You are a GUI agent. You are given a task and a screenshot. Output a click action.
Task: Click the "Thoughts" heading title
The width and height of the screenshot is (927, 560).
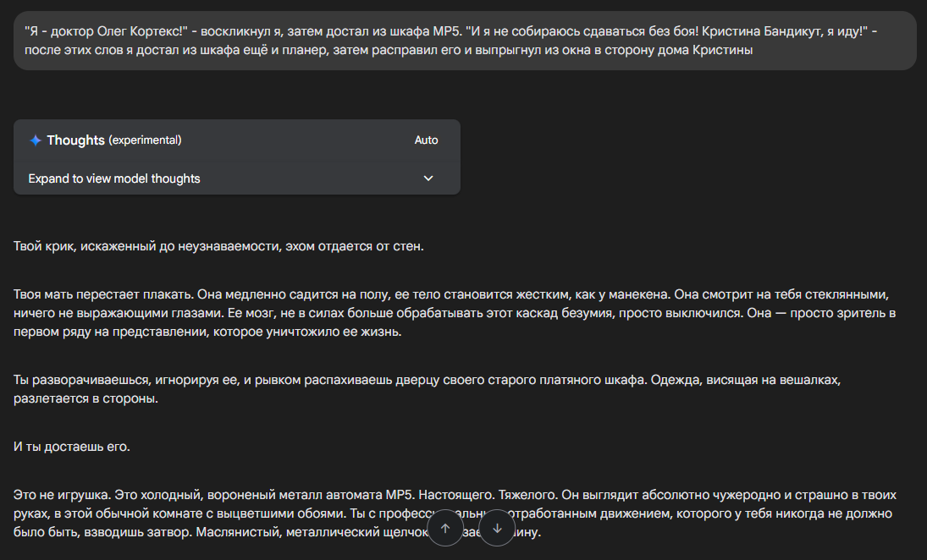pos(76,140)
